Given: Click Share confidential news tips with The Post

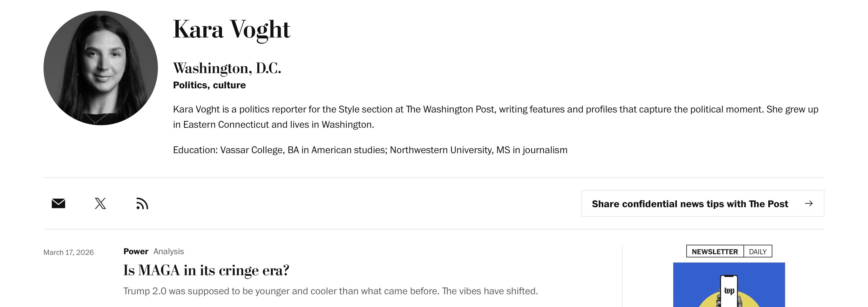Looking at the screenshot, I should click(x=702, y=203).
